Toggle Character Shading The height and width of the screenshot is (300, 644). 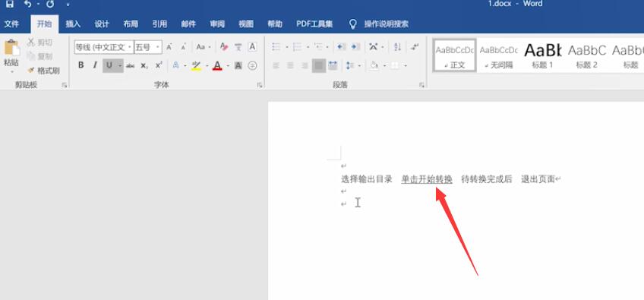coord(238,65)
